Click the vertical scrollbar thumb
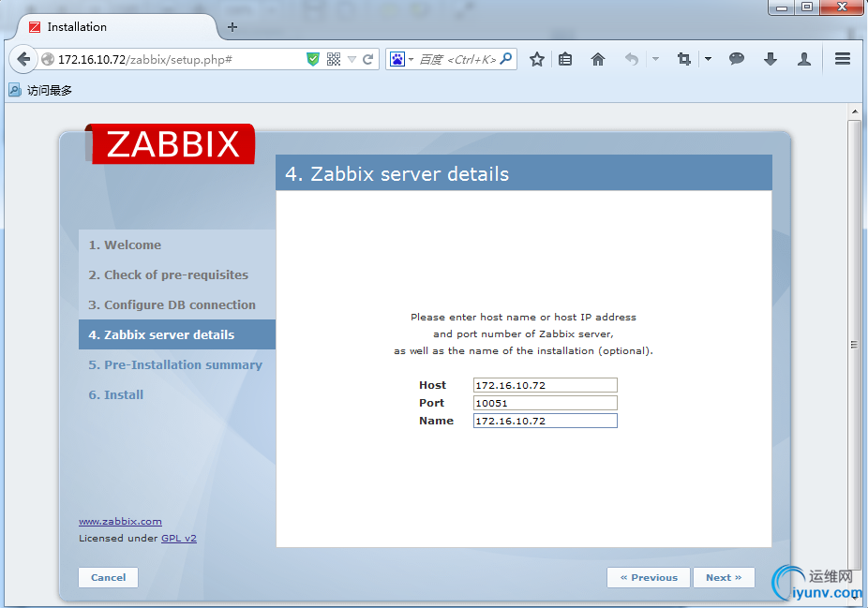The width and height of the screenshot is (868, 608). point(854,344)
